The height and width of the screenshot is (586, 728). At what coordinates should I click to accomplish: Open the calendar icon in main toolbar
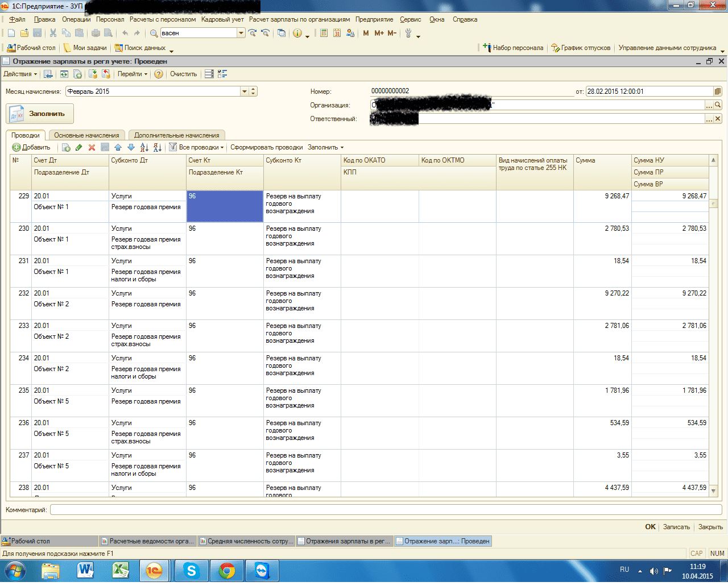point(337,34)
